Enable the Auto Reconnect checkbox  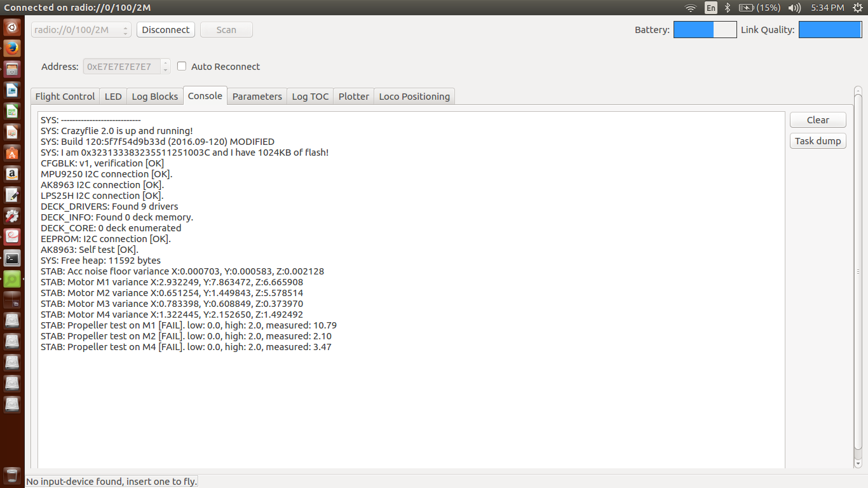coord(182,66)
